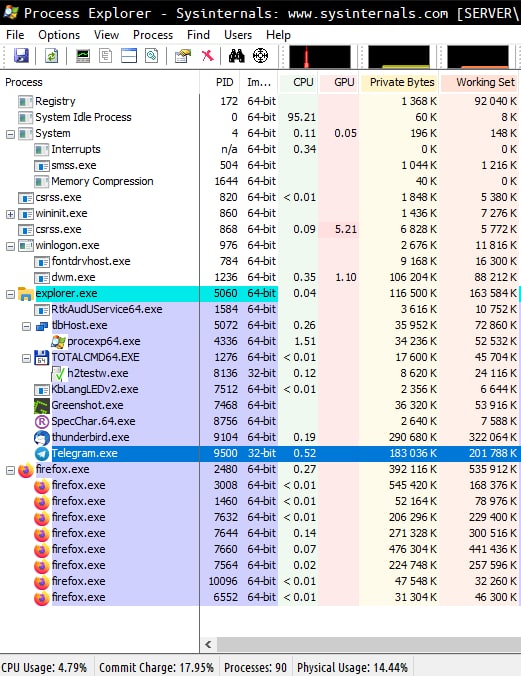Click the Save toolbar icon
Viewport: 521px width, 676px height.
point(21,56)
